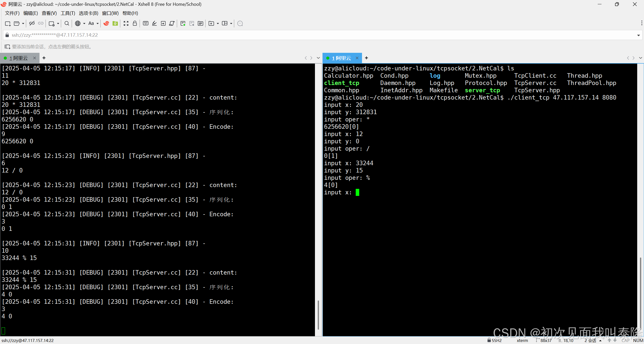Image resolution: width=644 pixels, height=344 pixels.
Task: Open the 选项卡(B) menu
Action: pos(88,13)
